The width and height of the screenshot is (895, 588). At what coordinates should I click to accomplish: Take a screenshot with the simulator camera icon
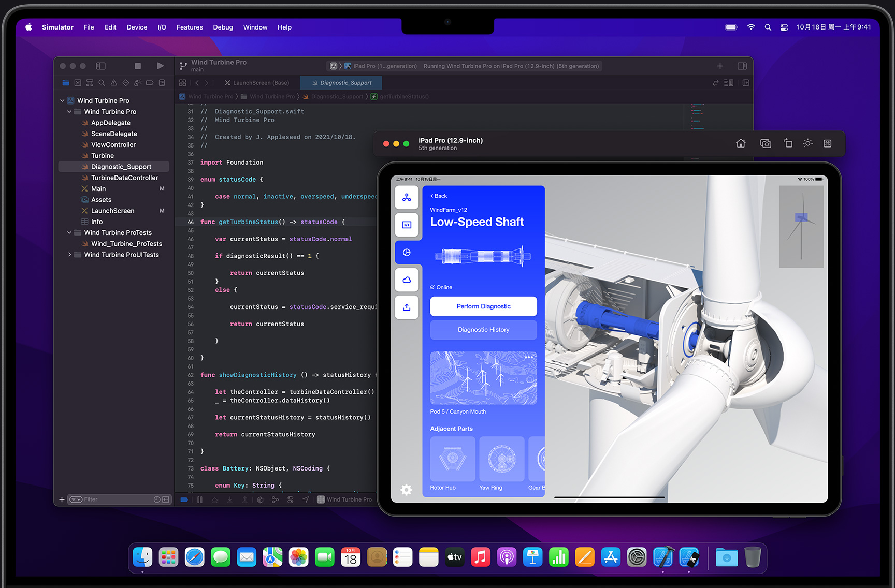766,143
